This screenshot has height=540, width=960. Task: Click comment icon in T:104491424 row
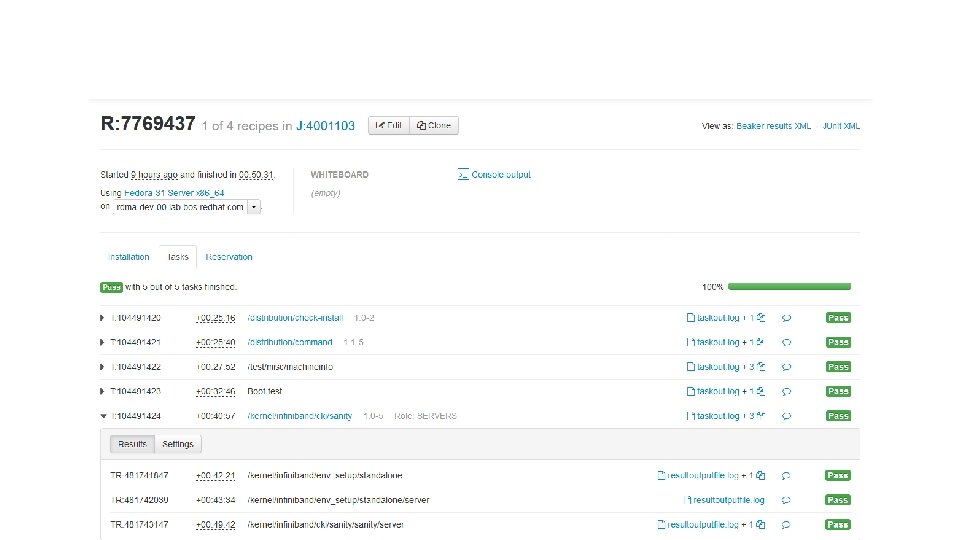pyautogui.click(x=786, y=416)
